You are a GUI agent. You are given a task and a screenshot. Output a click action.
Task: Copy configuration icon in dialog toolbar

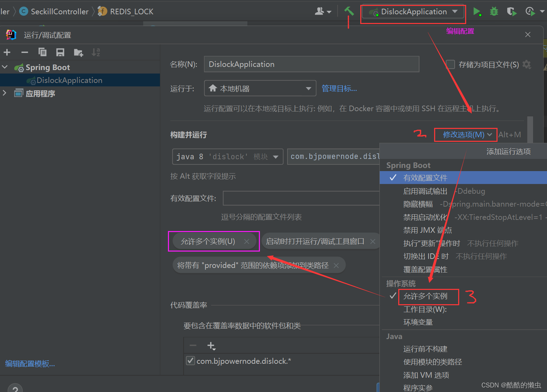pyautogui.click(x=42, y=52)
